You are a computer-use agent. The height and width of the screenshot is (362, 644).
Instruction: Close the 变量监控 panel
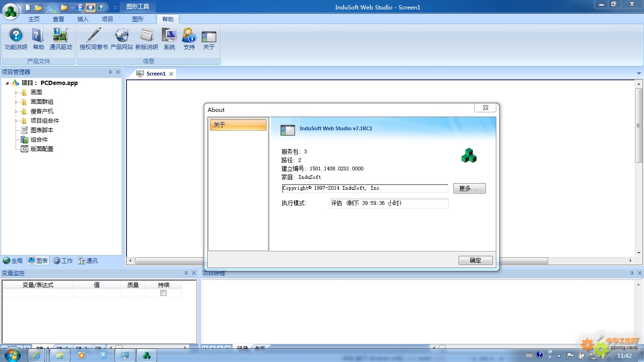(194, 273)
